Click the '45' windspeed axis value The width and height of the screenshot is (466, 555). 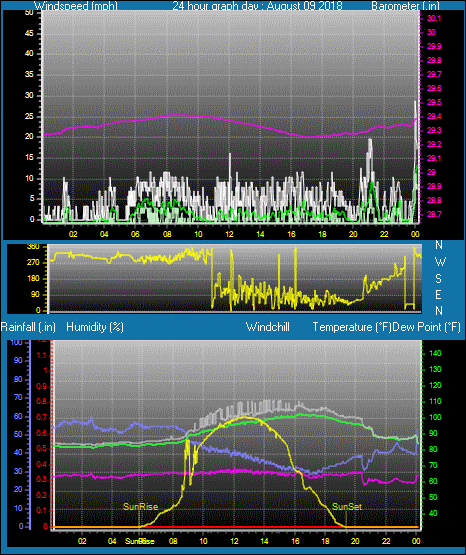29,33
